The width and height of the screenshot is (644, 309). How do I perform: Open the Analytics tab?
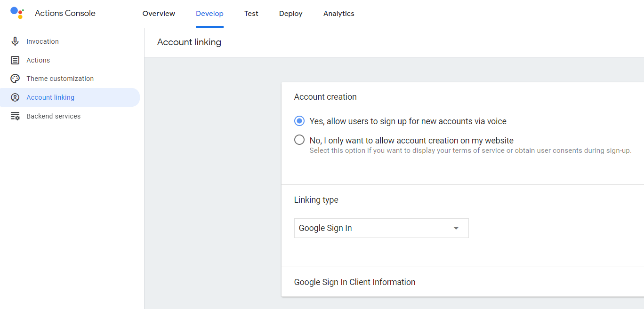(x=338, y=14)
